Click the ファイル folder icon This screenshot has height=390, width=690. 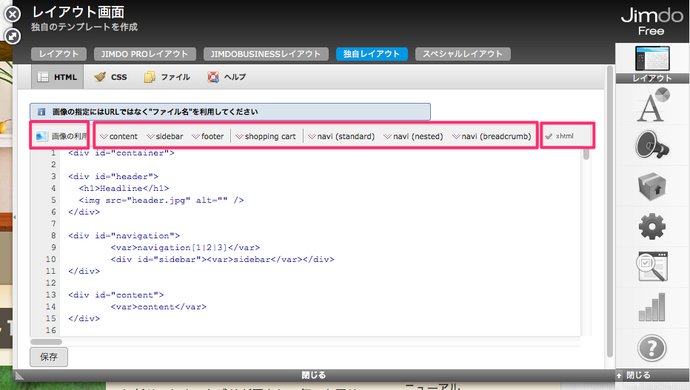(x=150, y=77)
